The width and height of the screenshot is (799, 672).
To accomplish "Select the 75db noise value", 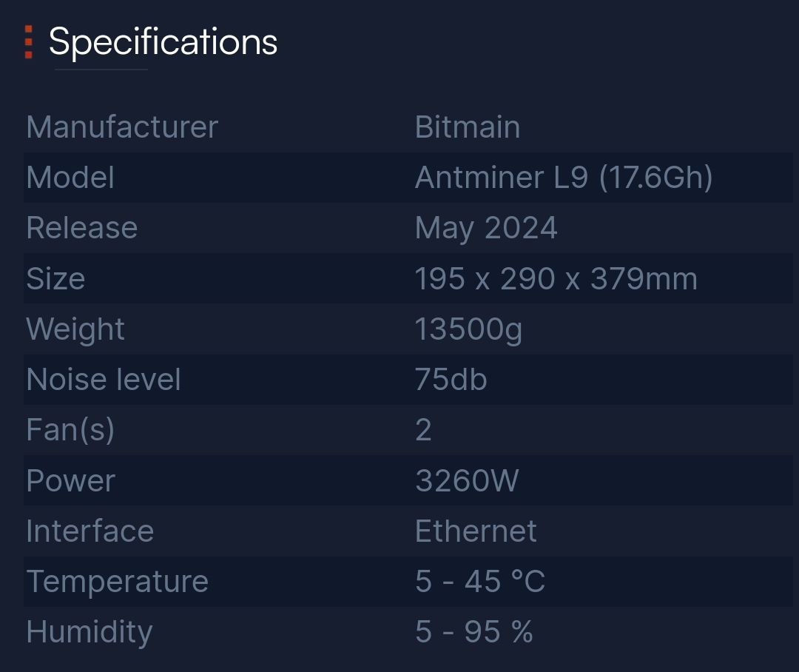I will 451,380.
